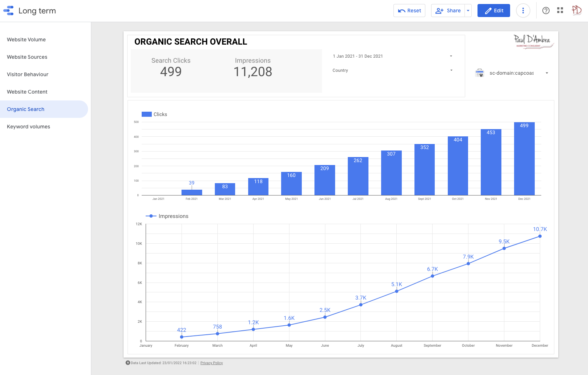Image resolution: width=588 pixels, height=375 pixels.
Task: Click the Sept 2021 bar labeled 352
Action: point(425,169)
